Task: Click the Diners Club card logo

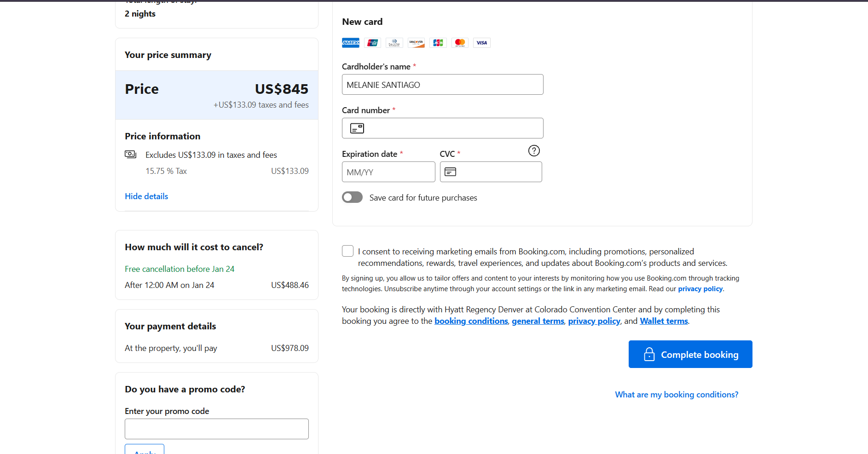Action: click(x=394, y=43)
